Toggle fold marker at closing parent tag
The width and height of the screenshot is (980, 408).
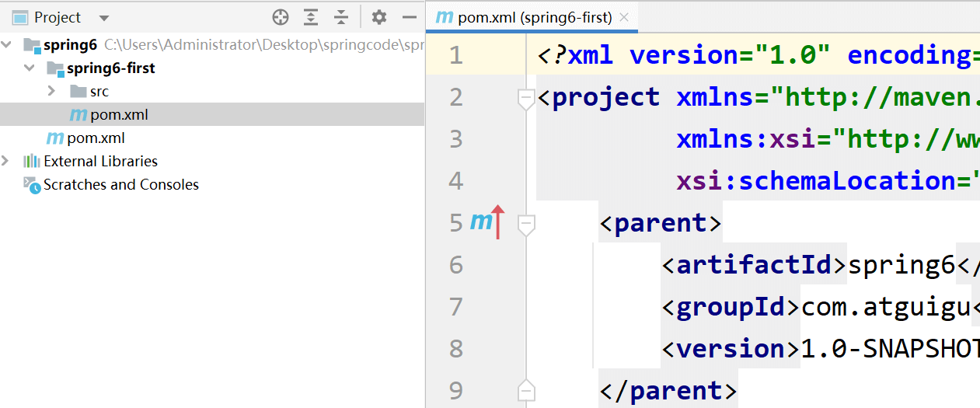526,389
